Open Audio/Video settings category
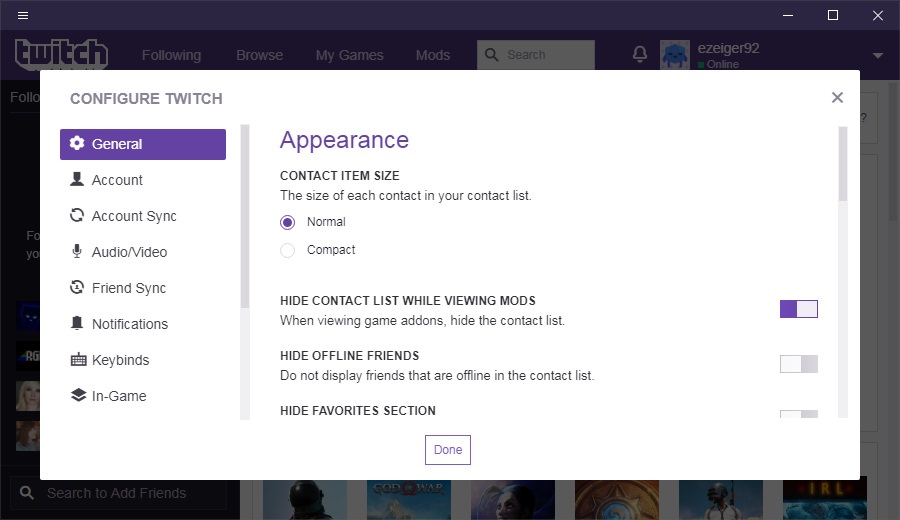 click(x=143, y=252)
